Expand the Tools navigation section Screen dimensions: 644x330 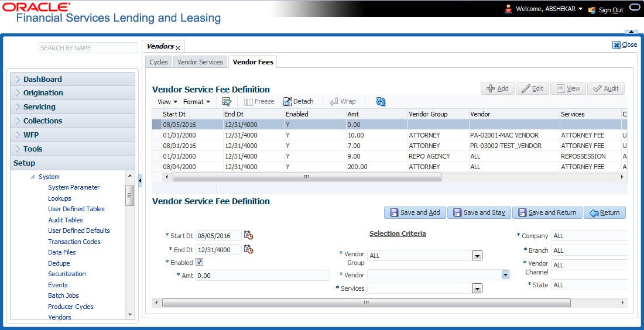point(73,149)
